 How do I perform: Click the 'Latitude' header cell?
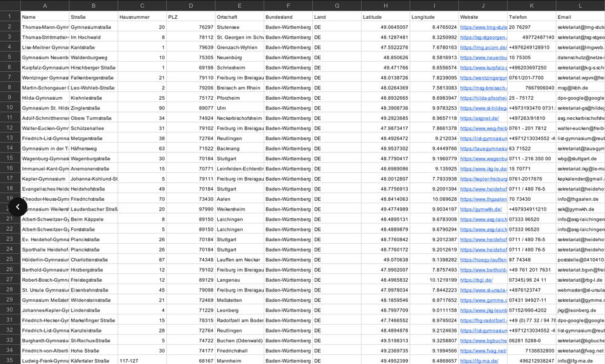[x=385, y=17]
